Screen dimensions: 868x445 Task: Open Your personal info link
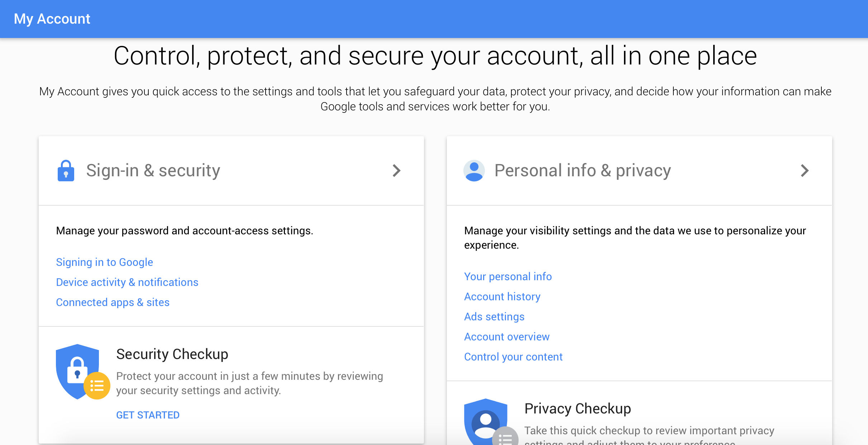point(508,277)
